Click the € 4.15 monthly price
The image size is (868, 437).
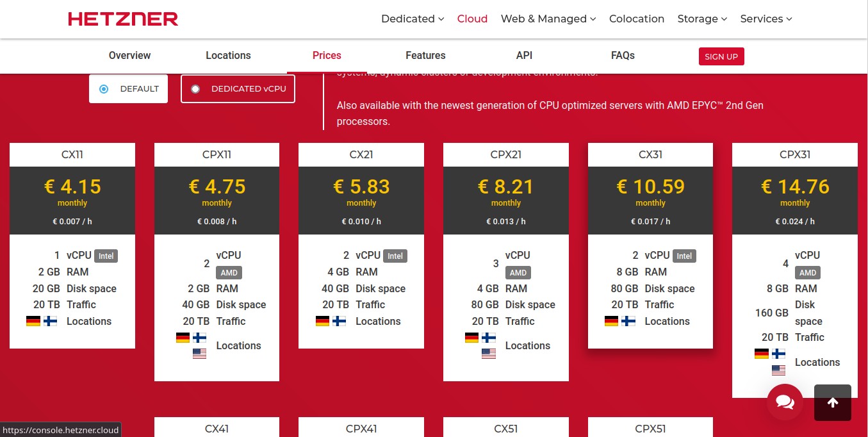click(x=72, y=186)
